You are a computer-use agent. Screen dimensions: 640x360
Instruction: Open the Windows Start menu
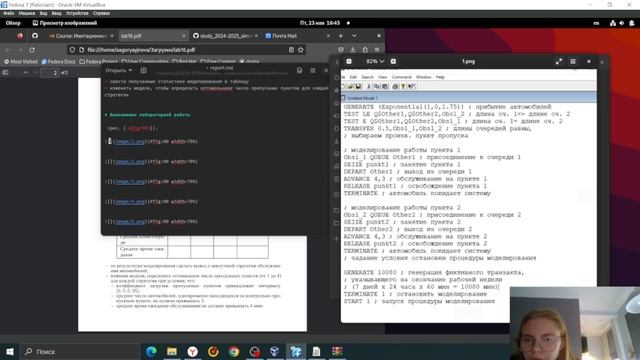pyautogui.click(x=10, y=351)
